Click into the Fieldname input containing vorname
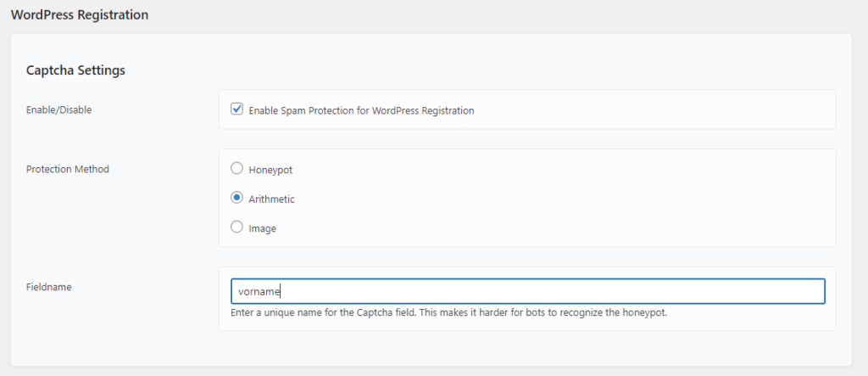 (527, 291)
